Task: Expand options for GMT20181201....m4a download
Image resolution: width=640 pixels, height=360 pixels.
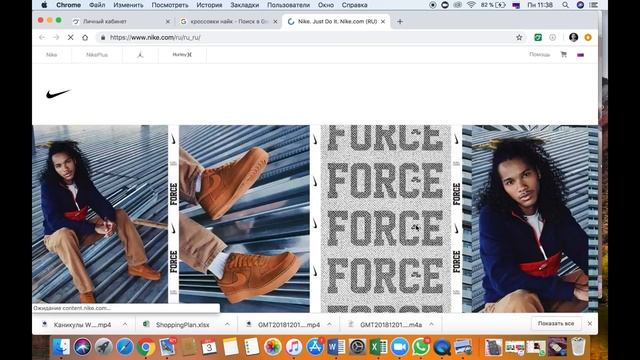Action: (x=431, y=324)
